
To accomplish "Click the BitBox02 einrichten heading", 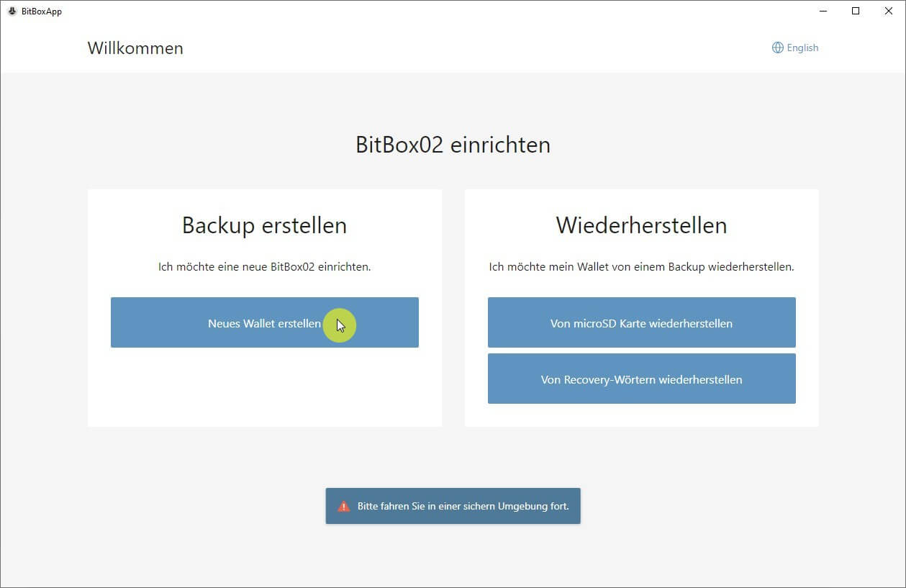I will point(453,145).
